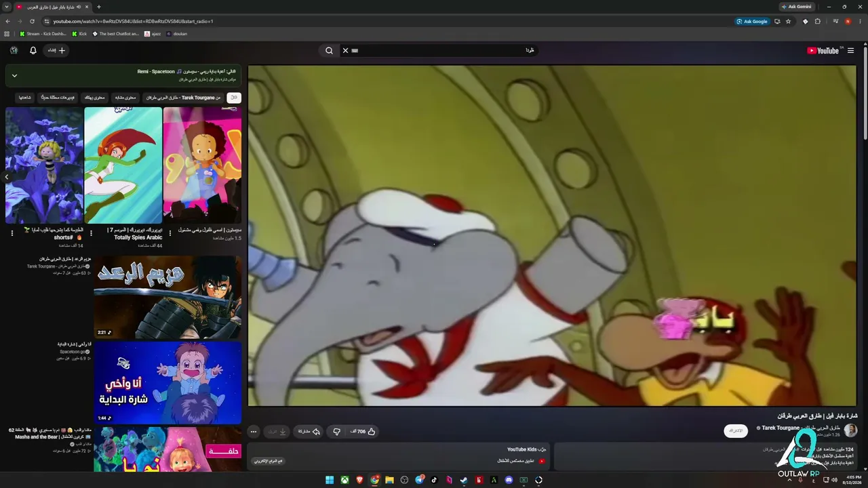
Task: Click the Ask Gemini button
Action: coord(796,7)
